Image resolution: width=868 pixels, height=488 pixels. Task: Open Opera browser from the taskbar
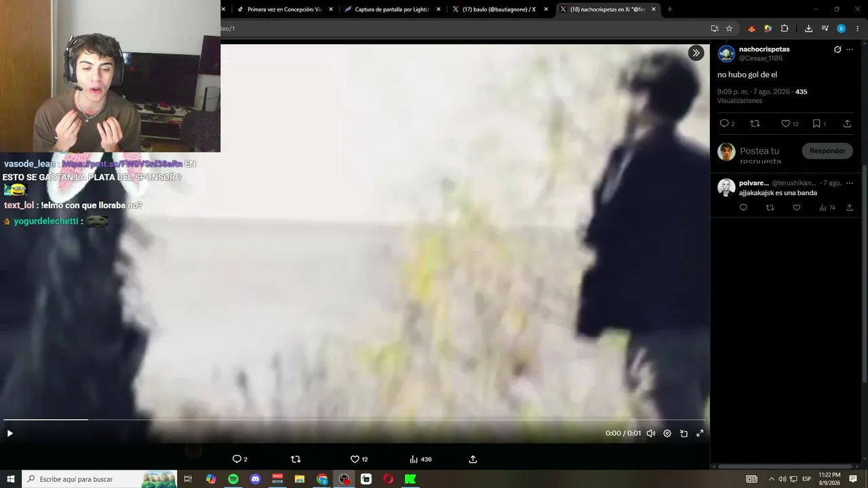tap(389, 479)
